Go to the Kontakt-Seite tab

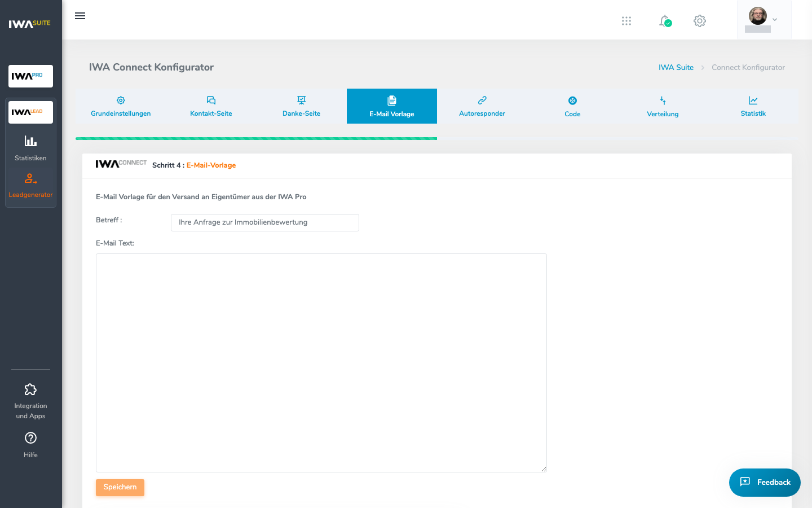[x=211, y=106]
